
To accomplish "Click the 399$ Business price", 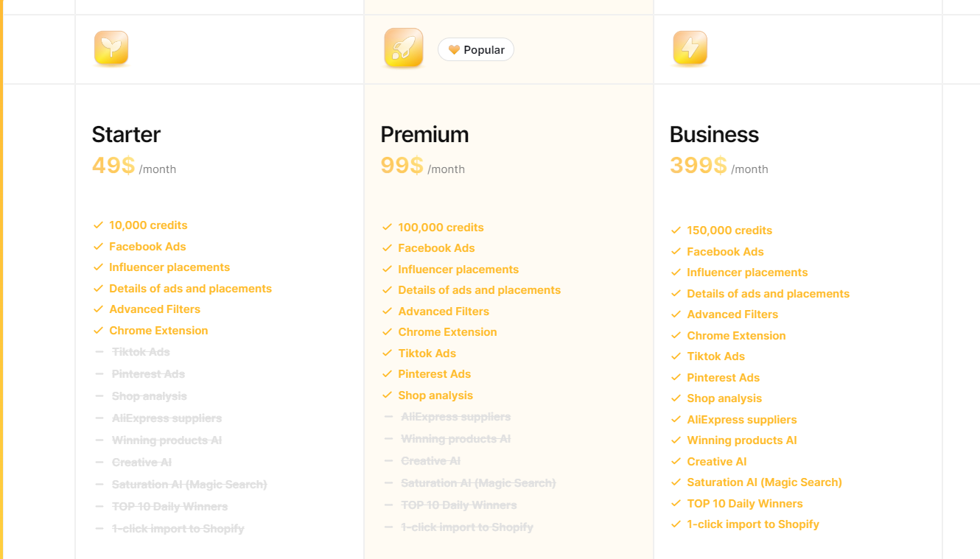I will pyautogui.click(x=698, y=165).
